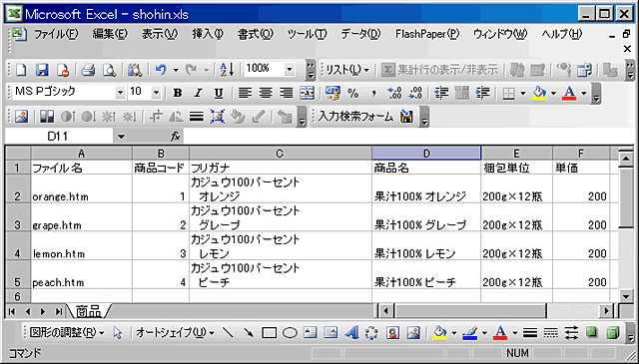Align text left
Viewport: 639px width, 364px height.
(245, 93)
